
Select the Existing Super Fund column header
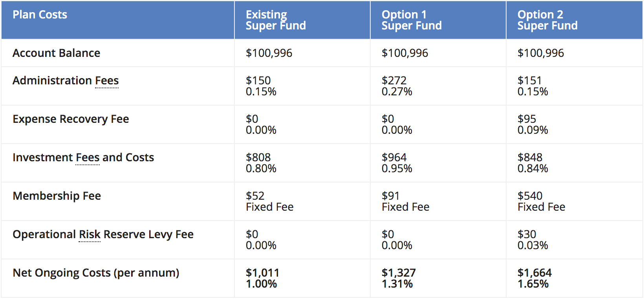coord(276,20)
